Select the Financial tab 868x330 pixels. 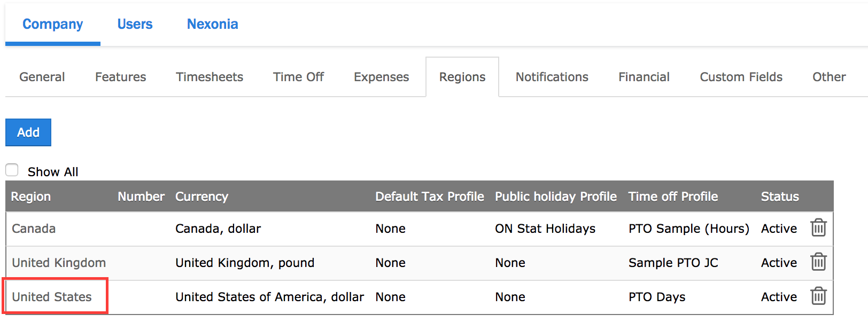point(644,77)
